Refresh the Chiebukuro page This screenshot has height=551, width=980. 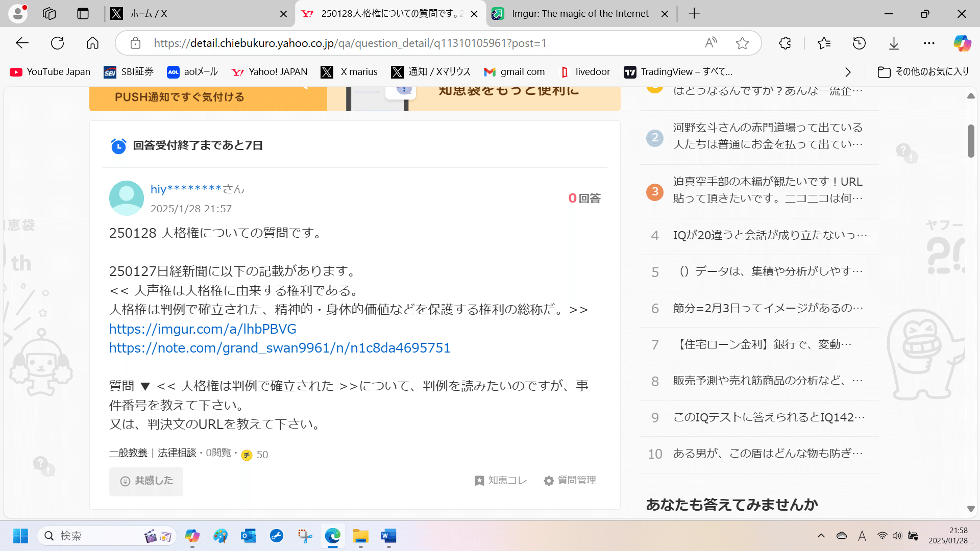57,43
